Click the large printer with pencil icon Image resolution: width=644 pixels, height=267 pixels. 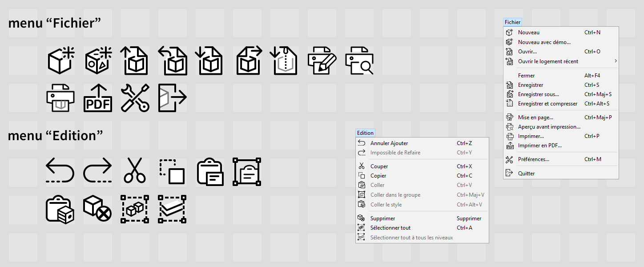click(x=322, y=60)
